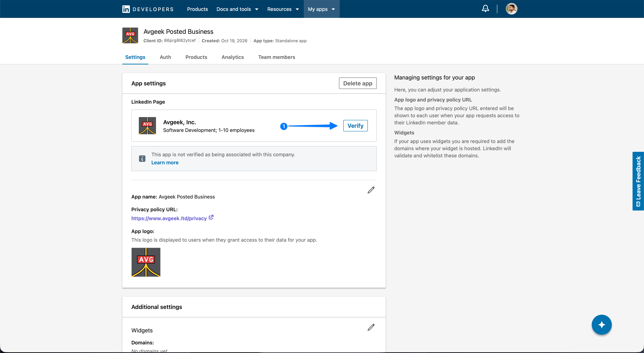Open the Team members tab
Viewport: 644px width, 353px height.
coord(277,57)
